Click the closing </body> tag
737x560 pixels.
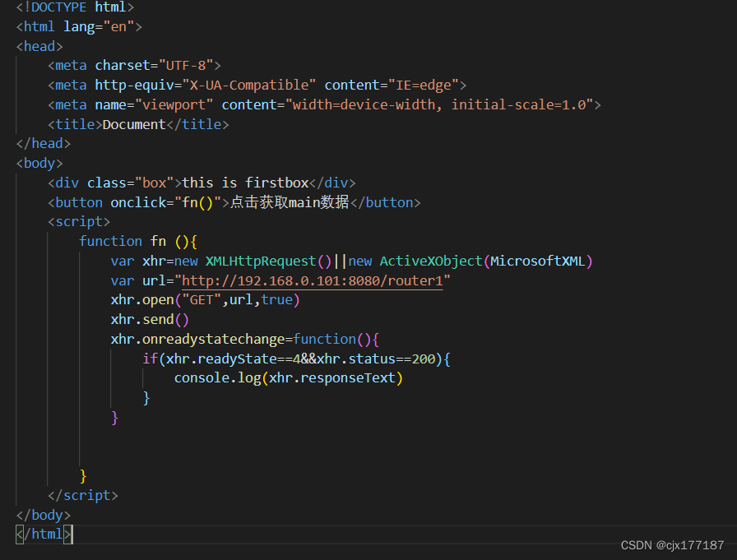pos(44,516)
